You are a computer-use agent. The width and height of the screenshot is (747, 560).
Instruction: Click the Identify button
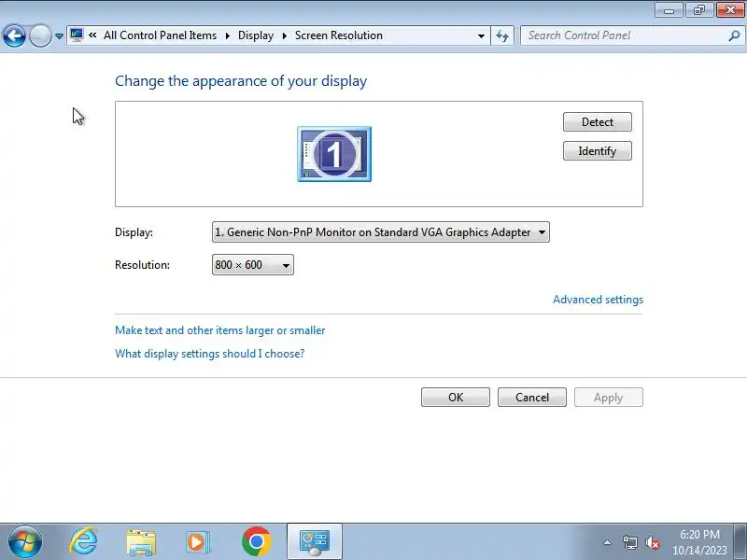pos(598,151)
